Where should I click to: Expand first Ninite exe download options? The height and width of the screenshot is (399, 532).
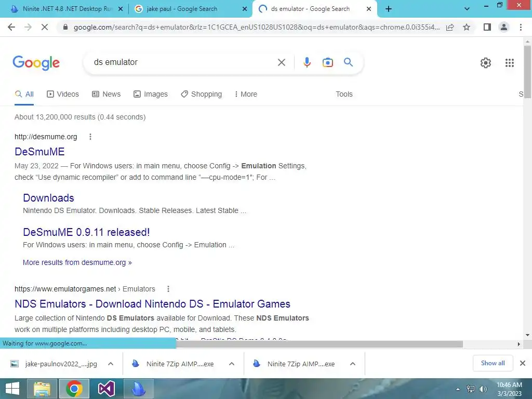[232, 364]
